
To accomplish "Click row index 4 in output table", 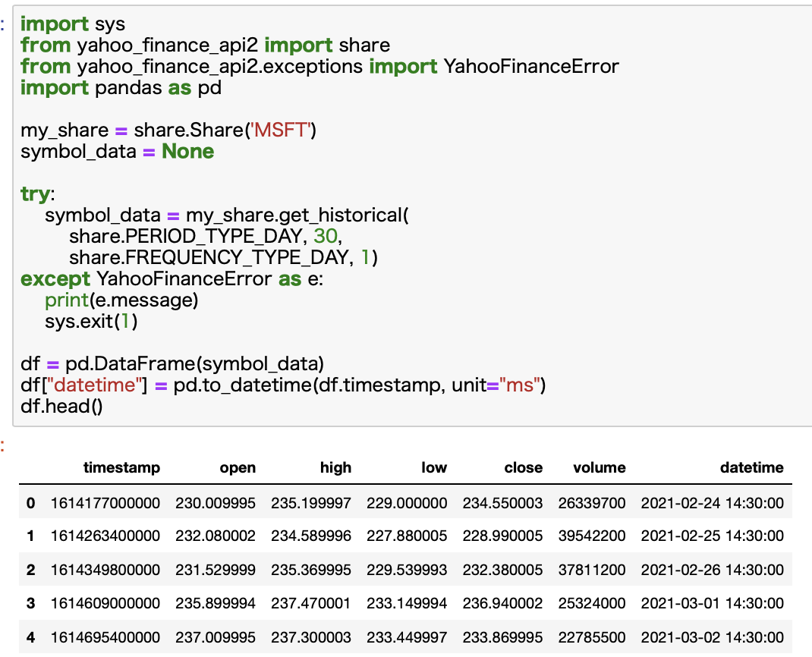I will pos(30,637).
